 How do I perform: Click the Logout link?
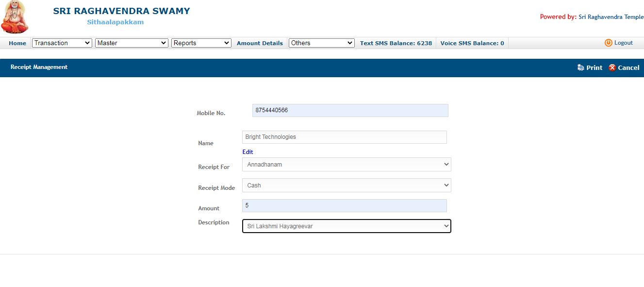(623, 43)
